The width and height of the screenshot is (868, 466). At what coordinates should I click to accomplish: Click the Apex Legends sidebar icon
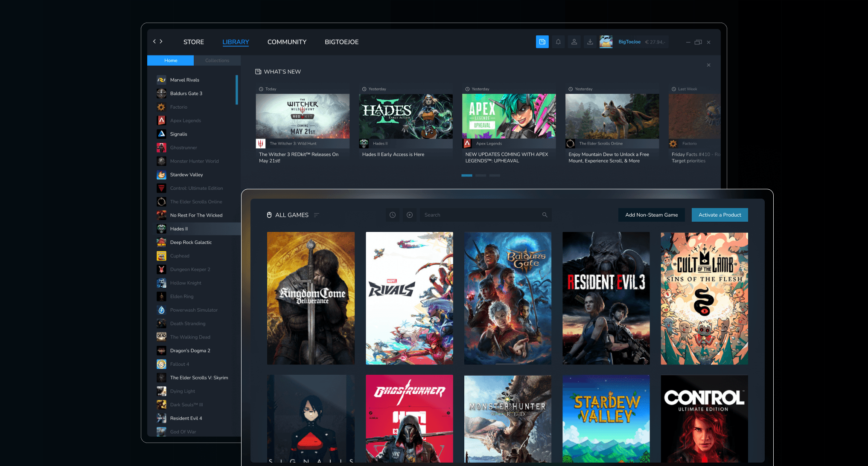(x=161, y=121)
